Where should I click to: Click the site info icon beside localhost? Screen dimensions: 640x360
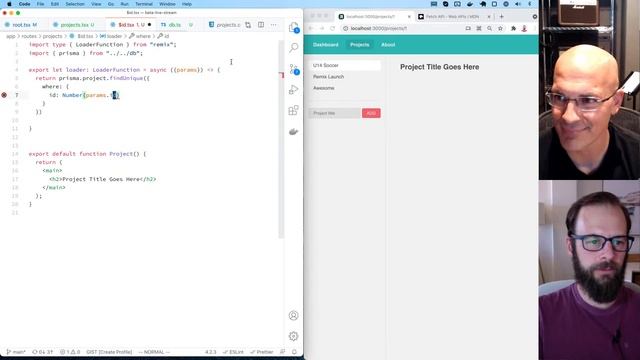[x=345, y=29]
